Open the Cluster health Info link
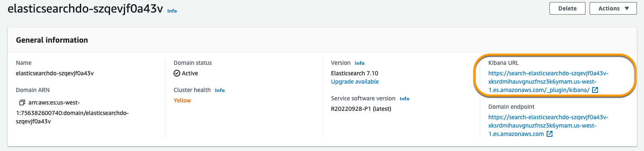 (220, 90)
